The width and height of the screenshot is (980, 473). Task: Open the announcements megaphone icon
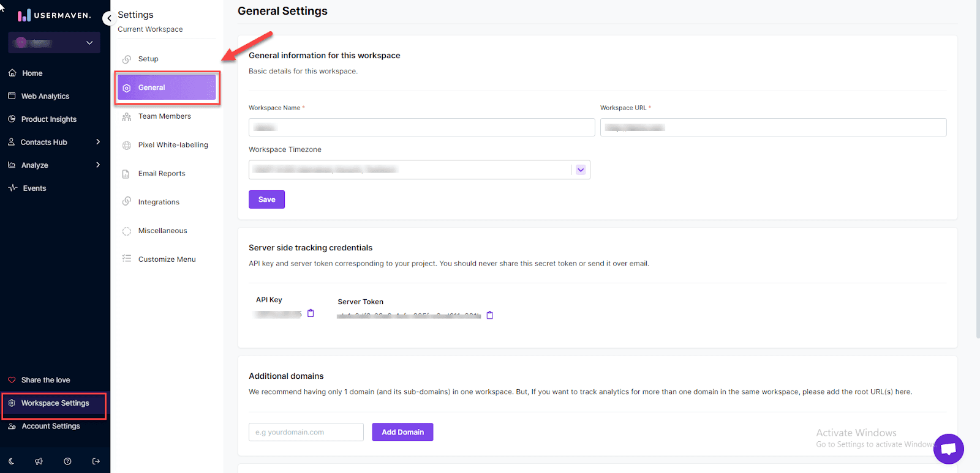tap(39, 461)
